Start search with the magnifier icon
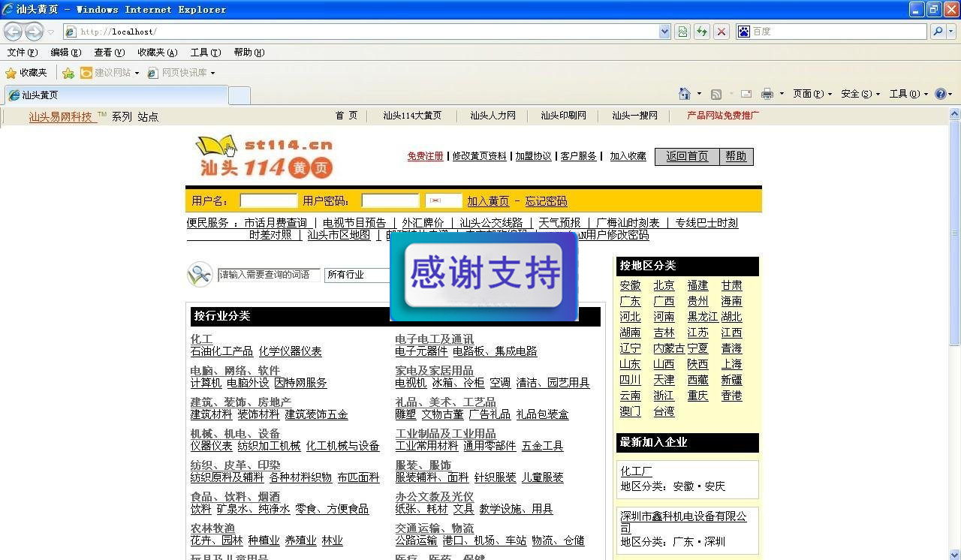This screenshot has height=560, width=961. pos(937,32)
